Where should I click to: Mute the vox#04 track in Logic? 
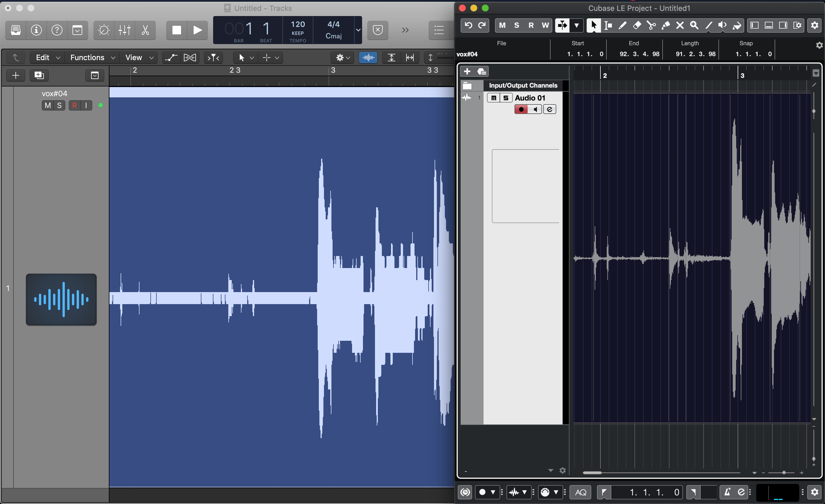[x=48, y=105]
